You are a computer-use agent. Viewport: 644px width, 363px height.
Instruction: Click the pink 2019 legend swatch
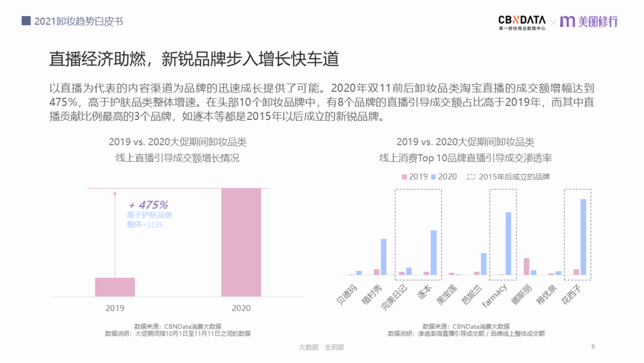click(x=404, y=177)
